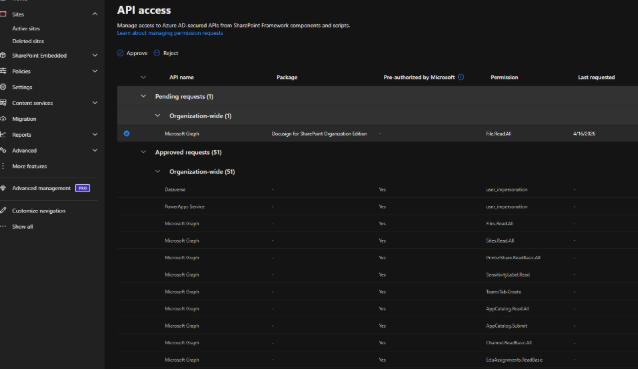Click the 4/16/2026 last requested date

[584, 134]
